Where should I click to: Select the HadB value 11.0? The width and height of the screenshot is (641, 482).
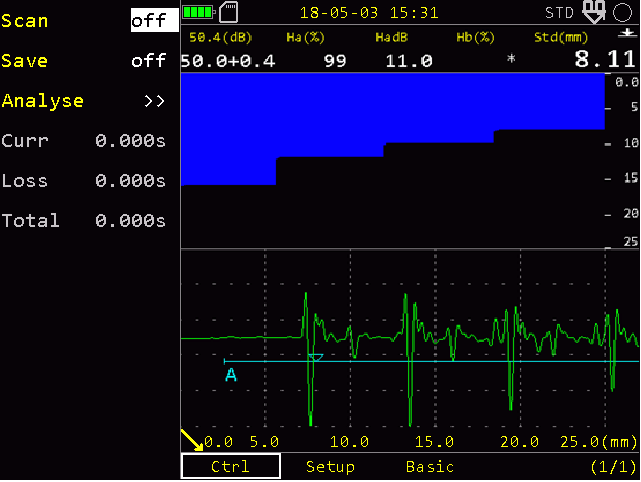tap(409, 61)
